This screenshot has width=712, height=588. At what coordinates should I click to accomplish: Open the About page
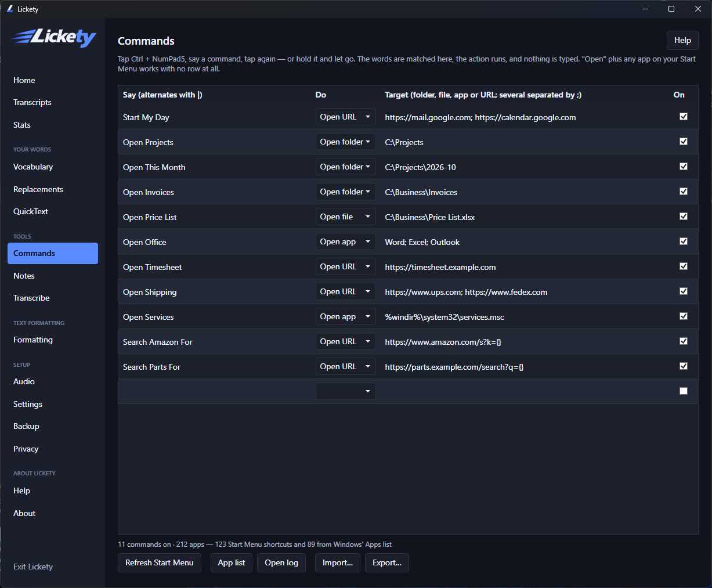[53, 513]
